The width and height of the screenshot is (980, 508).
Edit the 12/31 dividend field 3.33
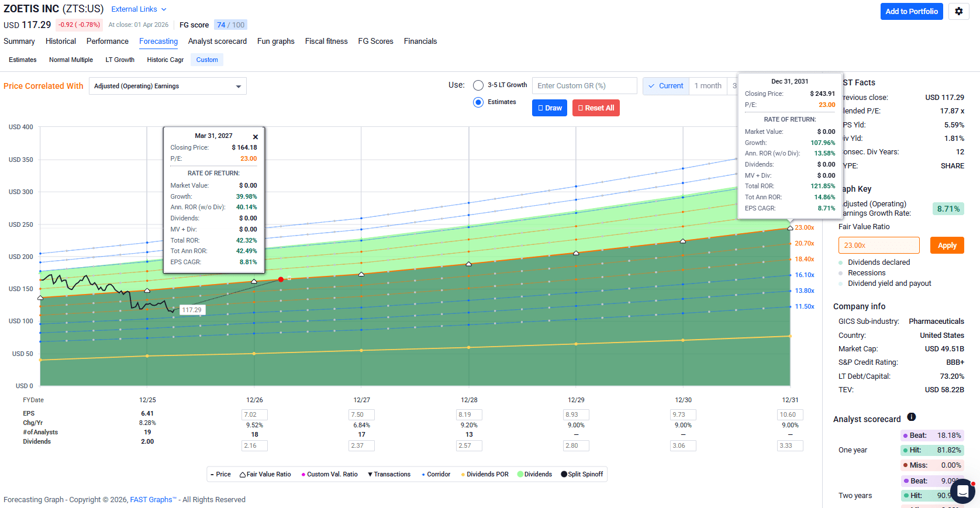click(790, 445)
